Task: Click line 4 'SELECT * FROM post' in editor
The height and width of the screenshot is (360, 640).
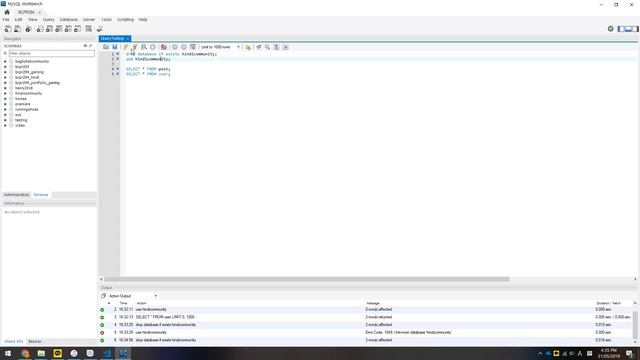Action: 148,69
